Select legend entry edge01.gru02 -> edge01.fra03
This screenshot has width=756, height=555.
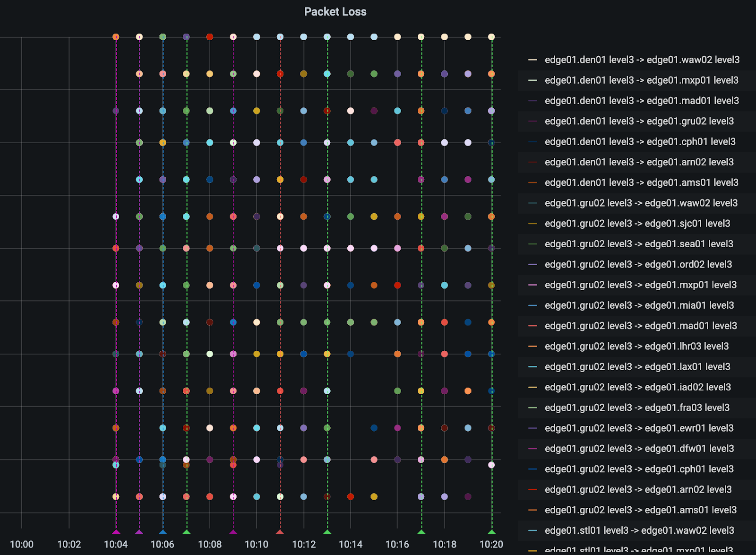637,408
